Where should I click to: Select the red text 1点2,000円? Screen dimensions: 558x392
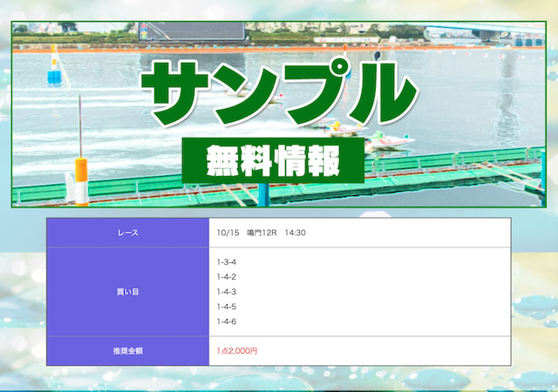[237, 351]
